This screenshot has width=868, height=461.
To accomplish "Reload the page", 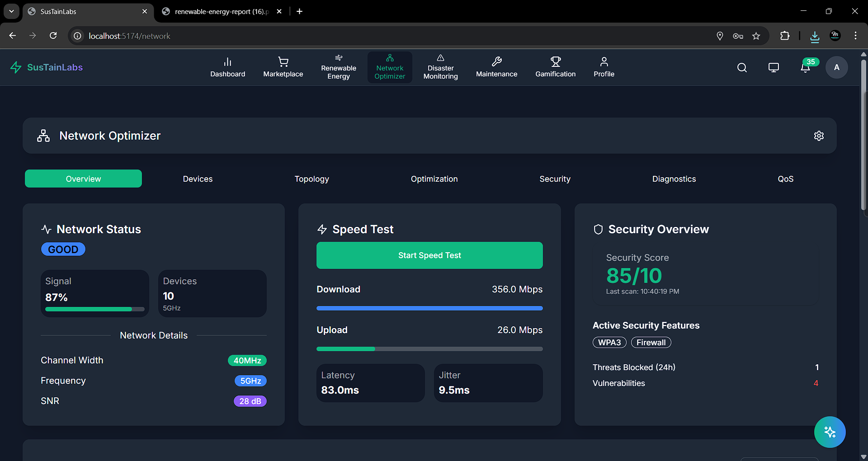I will tap(53, 36).
